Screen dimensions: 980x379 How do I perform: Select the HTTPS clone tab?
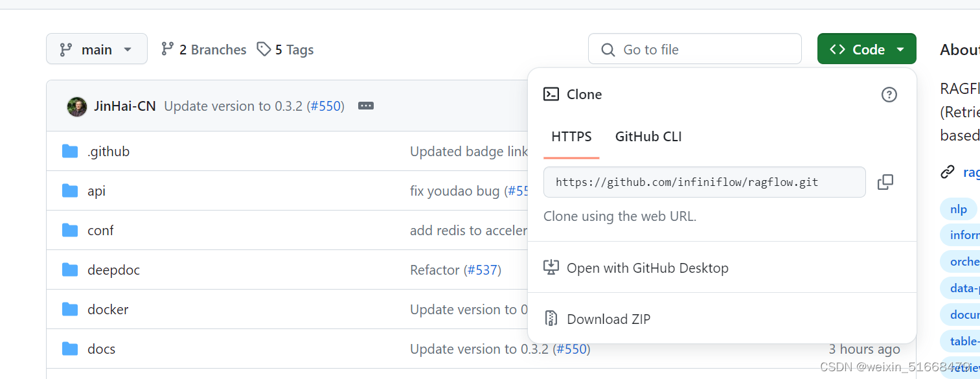[x=571, y=137]
